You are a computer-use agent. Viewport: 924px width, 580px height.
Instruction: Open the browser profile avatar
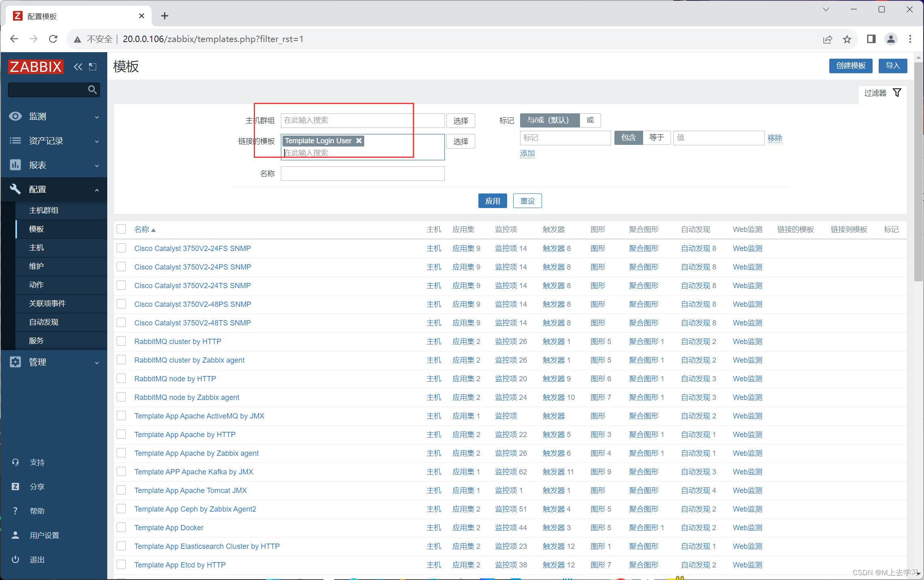click(891, 39)
